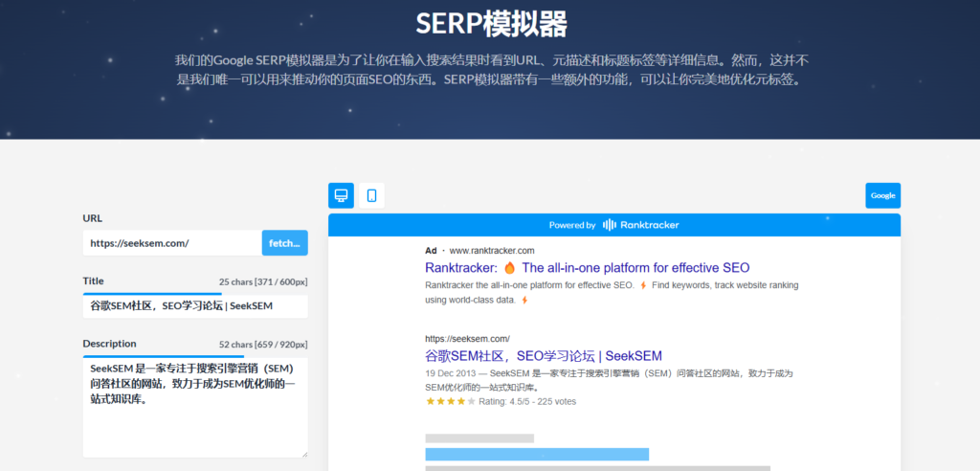The image size is (980, 471).
Task: Click the URL field label
Action: pos(93,218)
